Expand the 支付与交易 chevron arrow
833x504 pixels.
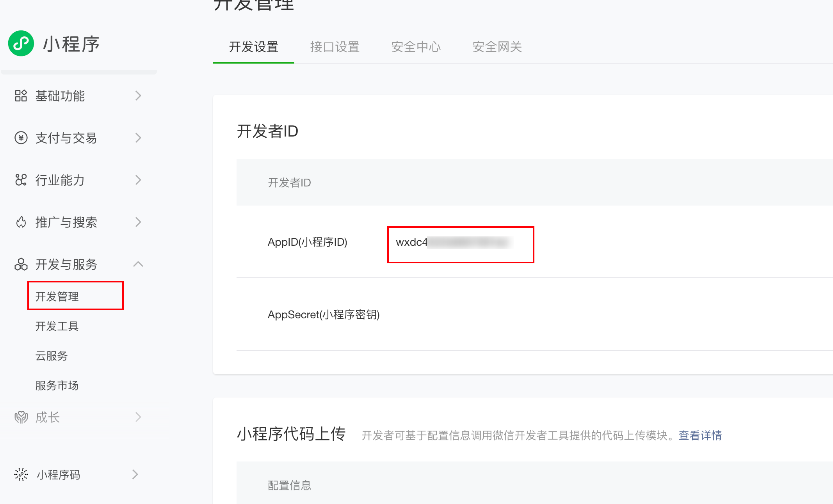point(138,138)
